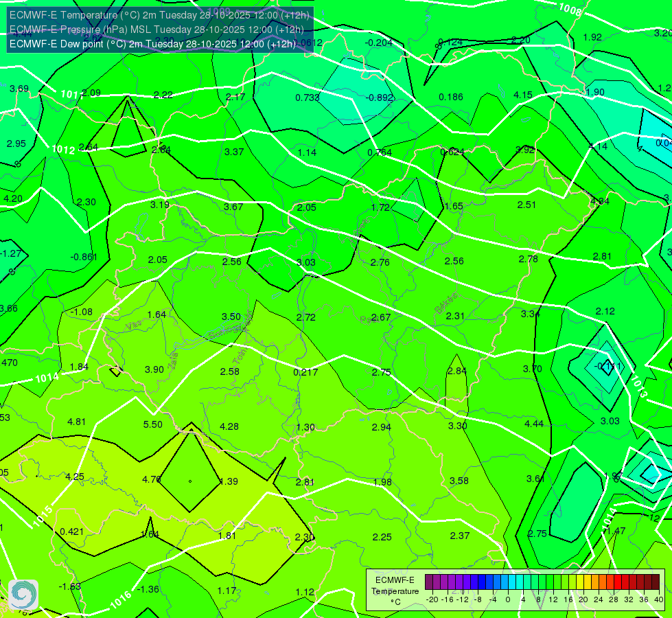Click the dew point value '2.51'

526,205
